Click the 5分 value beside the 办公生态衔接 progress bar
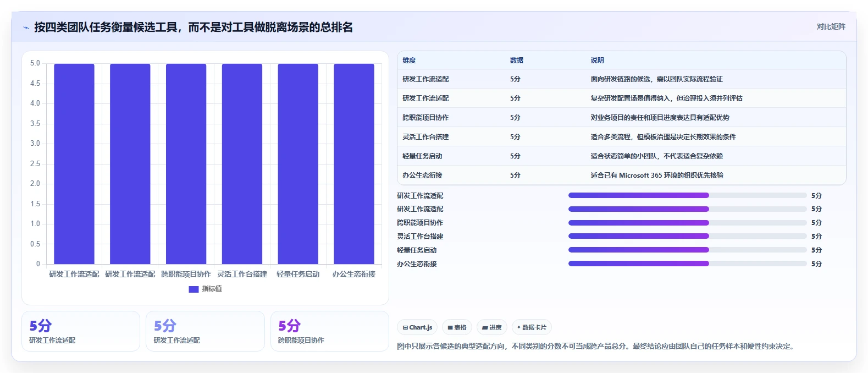Image resolution: width=868 pixels, height=373 pixels. (816, 264)
